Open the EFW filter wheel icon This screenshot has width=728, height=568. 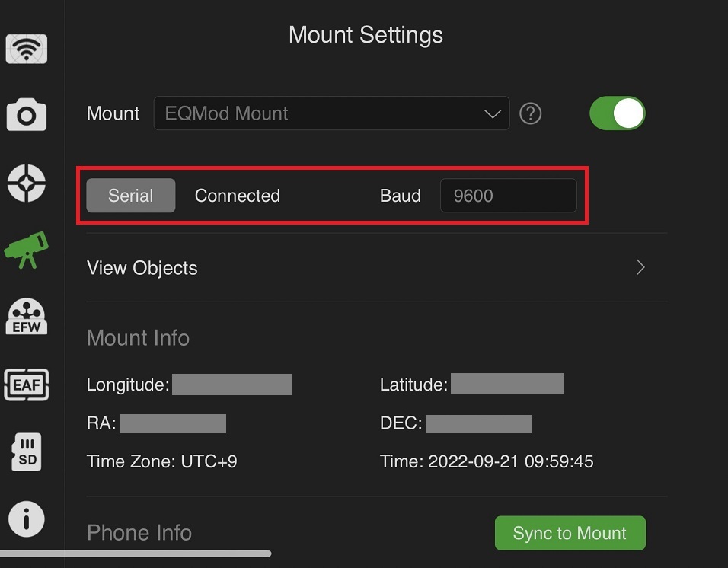click(x=27, y=317)
